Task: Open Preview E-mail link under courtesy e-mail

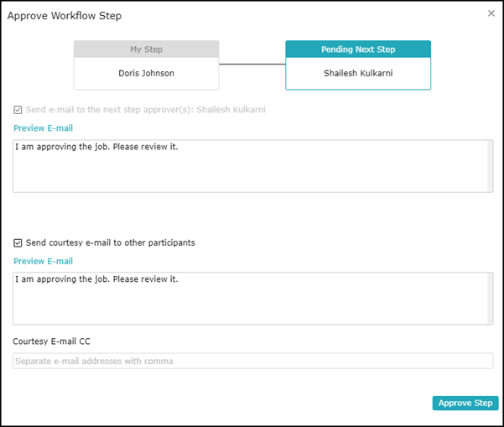Action: (43, 262)
